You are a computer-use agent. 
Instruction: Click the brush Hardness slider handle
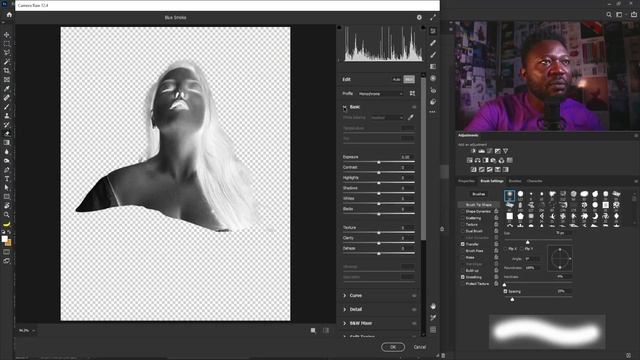tap(504, 284)
